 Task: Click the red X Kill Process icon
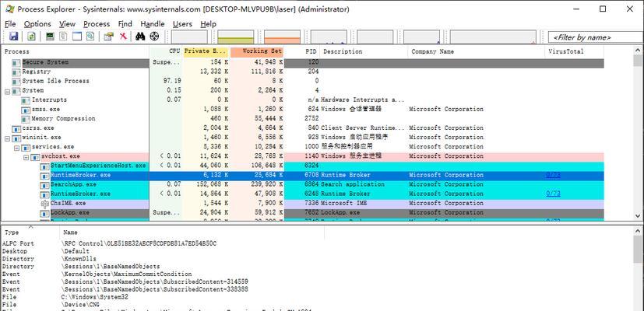123,37
